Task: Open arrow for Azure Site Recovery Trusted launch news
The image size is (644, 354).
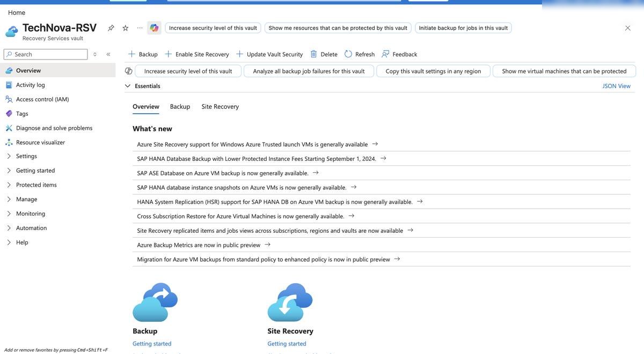Action: [x=375, y=144]
